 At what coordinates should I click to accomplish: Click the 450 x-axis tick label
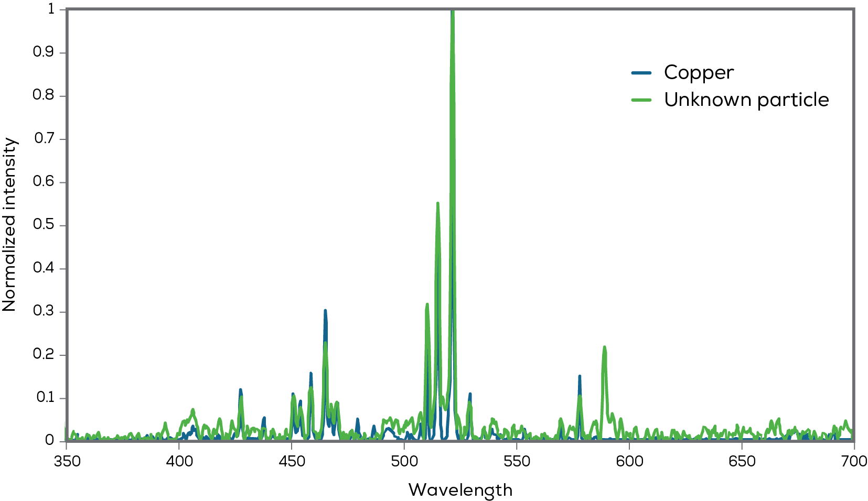tap(292, 461)
